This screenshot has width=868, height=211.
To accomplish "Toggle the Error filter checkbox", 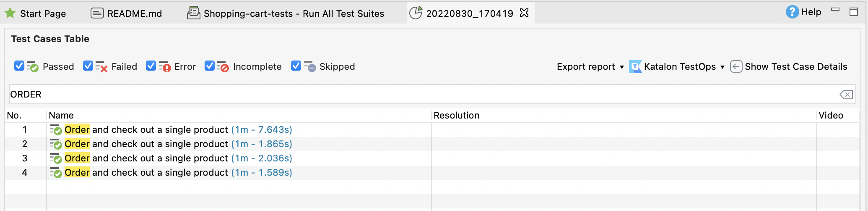I will 151,66.
